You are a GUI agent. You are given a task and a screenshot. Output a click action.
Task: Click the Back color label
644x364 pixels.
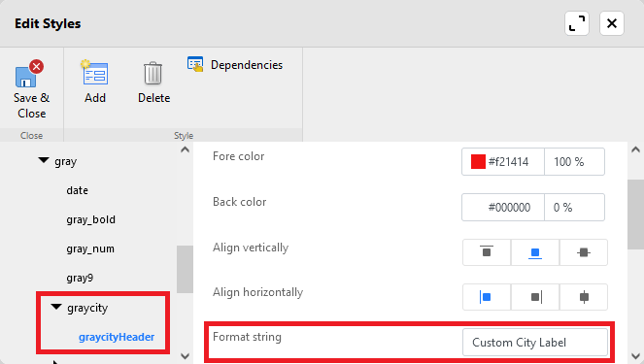pyautogui.click(x=240, y=202)
